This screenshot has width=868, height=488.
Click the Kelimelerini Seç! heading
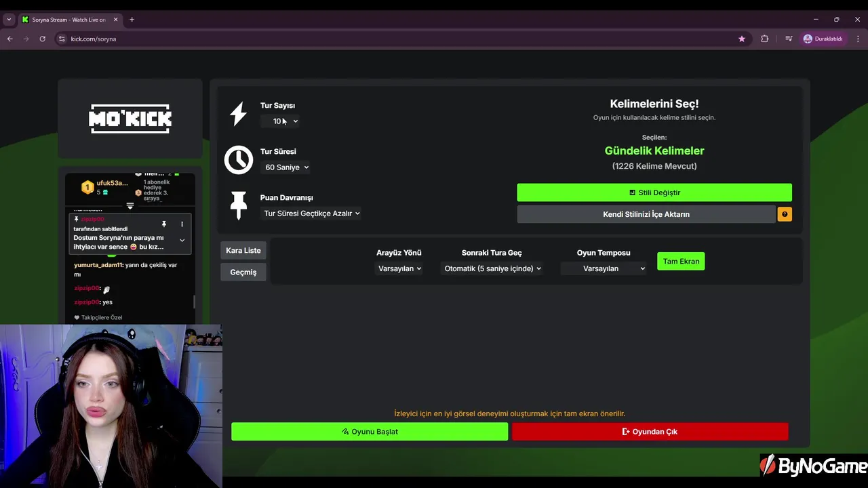coord(654,104)
